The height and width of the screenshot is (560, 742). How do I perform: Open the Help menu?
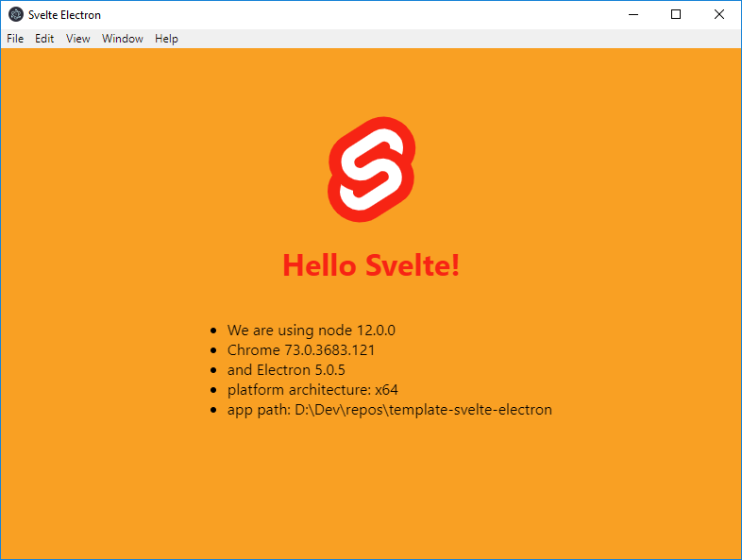[x=166, y=39]
